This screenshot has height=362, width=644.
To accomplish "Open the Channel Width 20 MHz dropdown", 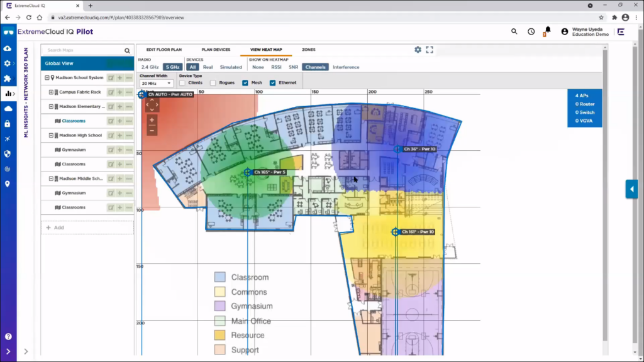I will (157, 84).
